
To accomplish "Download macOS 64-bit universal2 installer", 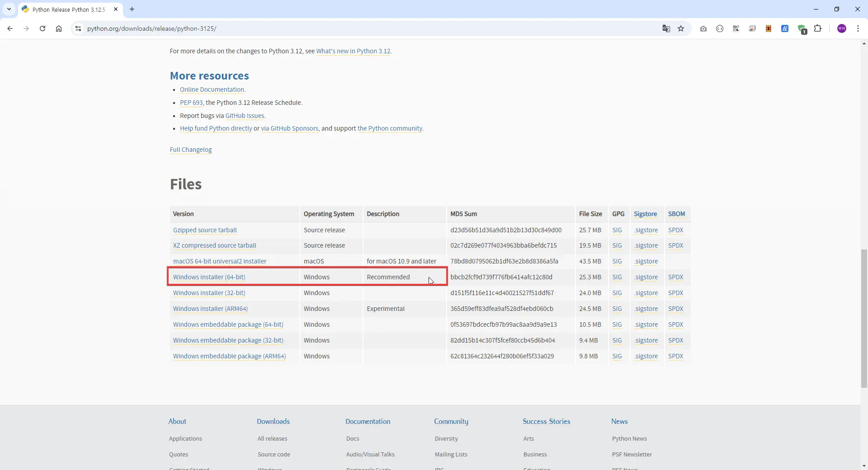I will (x=220, y=261).
